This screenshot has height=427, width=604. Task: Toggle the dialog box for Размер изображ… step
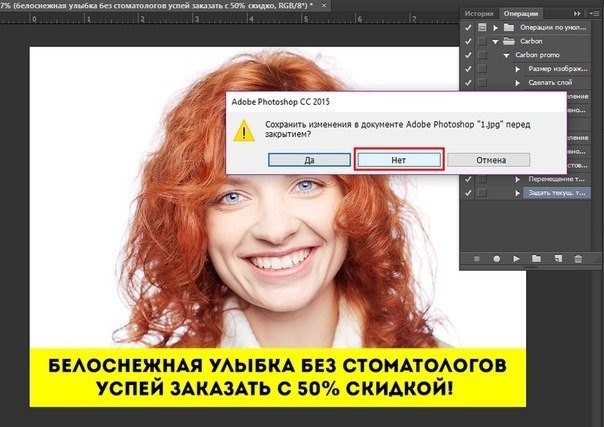pos(482,69)
